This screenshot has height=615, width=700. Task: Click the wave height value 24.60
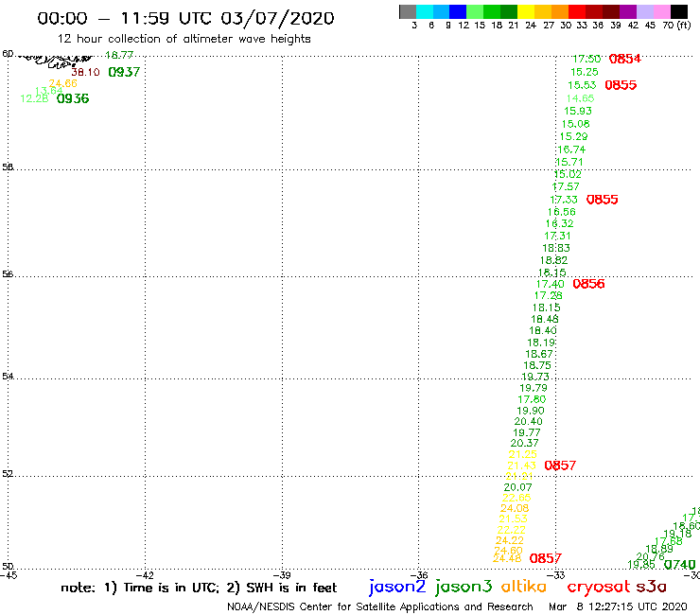pyautogui.click(x=509, y=551)
